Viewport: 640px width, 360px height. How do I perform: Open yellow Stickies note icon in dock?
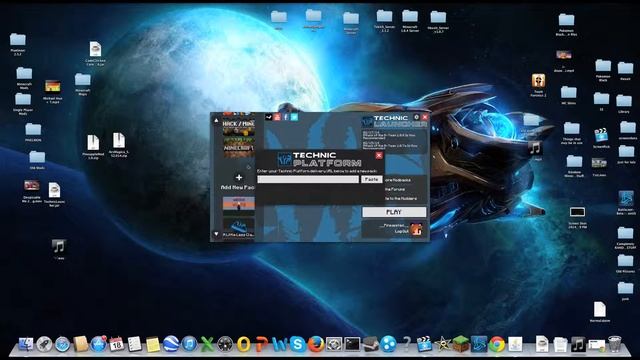[153, 344]
